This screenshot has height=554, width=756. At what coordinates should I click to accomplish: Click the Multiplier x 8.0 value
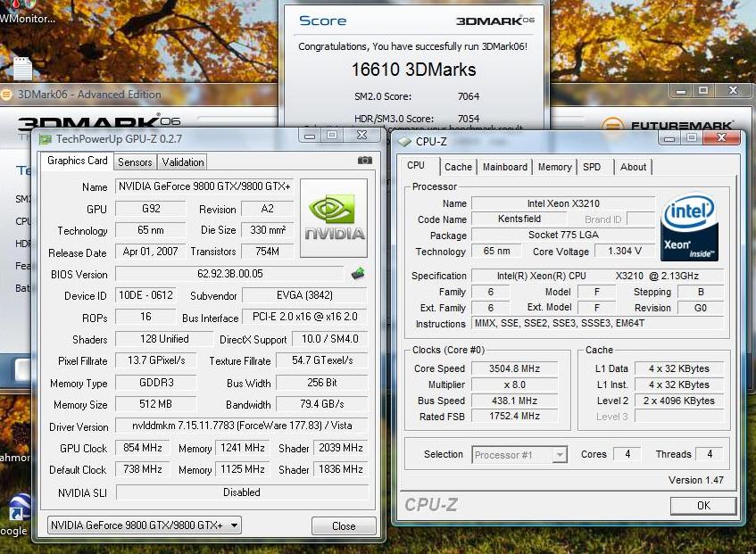click(x=514, y=384)
